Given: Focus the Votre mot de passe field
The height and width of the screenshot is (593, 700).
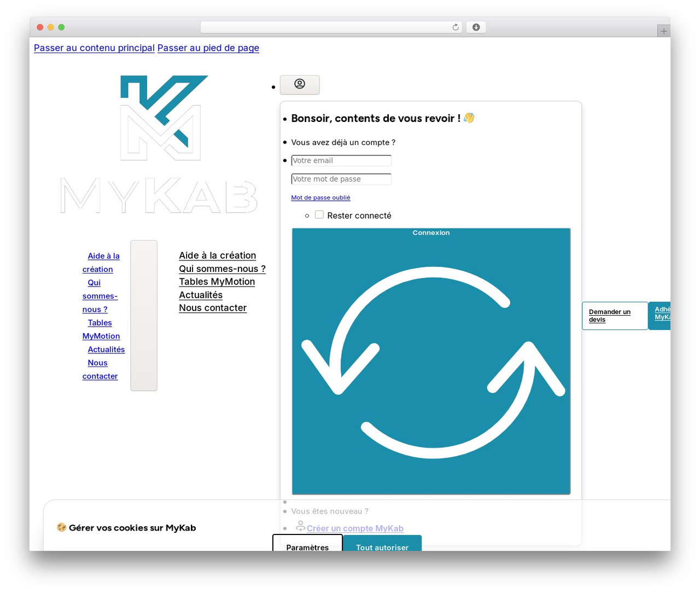Looking at the screenshot, I should click(341, 179).
